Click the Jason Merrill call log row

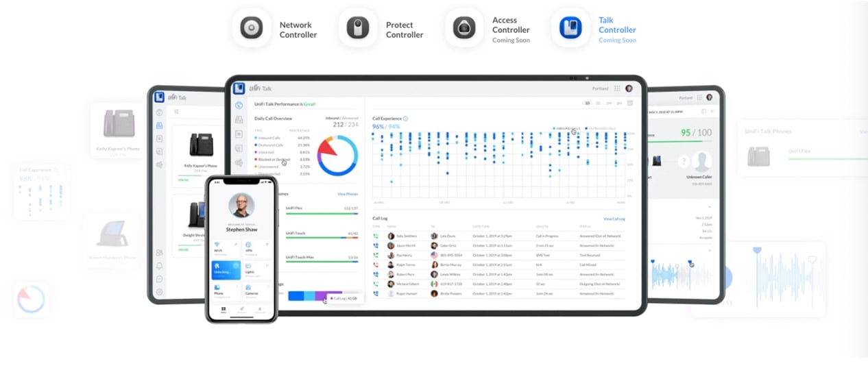point(498,245)
